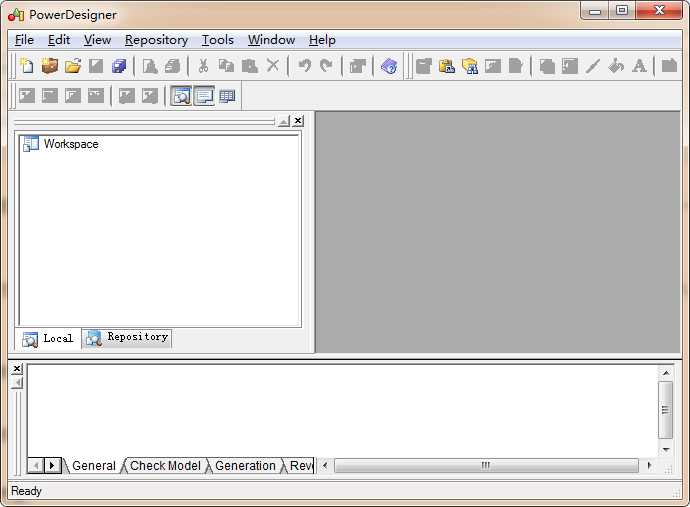The height and width of the screenshot is (507, 690).
Task: Click the horizontal scrollbar right arrow
Action: click(x=649, y=465)
